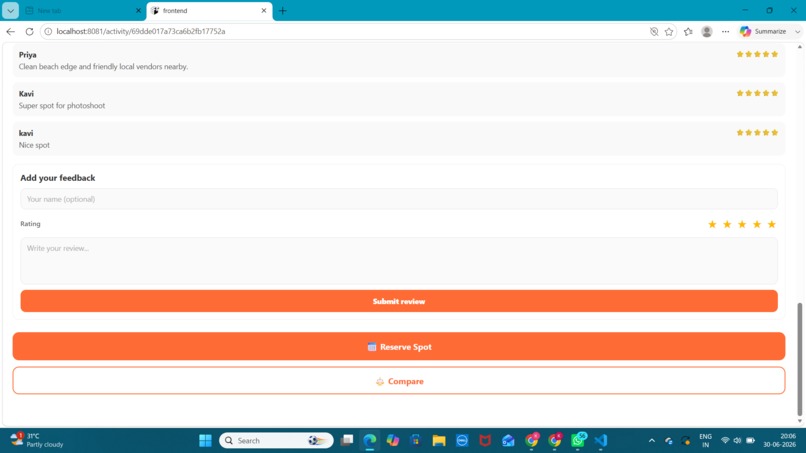The height and width of the screenshot is (453, 806).
Task: Go back using the browser back arrow
Action: coord(10,31)
